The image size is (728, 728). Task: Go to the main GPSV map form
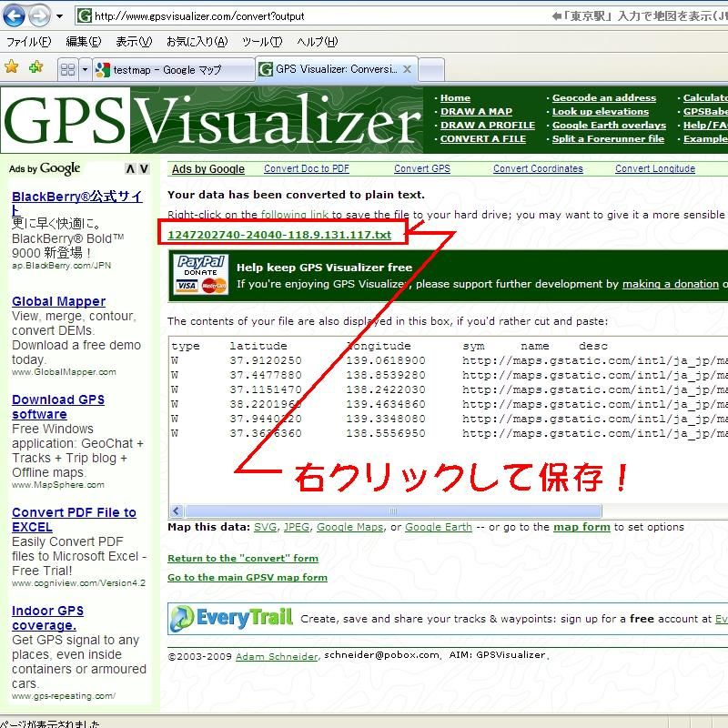click(x=248, y=577)
